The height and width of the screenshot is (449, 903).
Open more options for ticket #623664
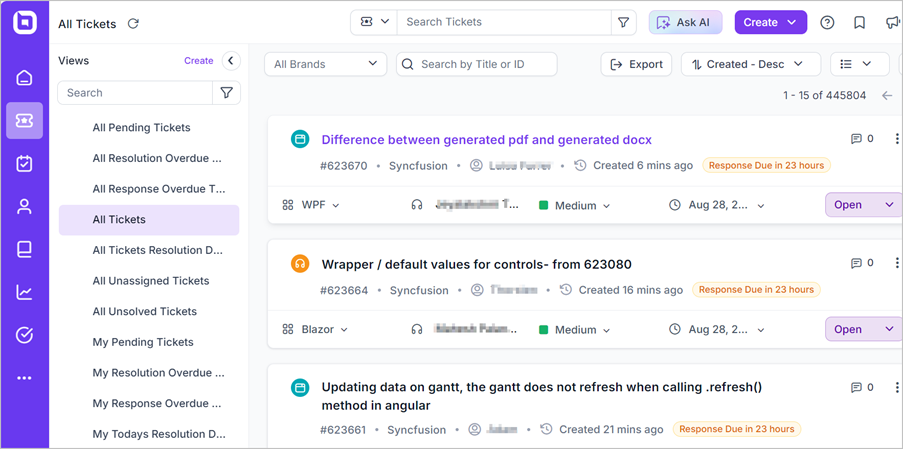click(896, 263)
